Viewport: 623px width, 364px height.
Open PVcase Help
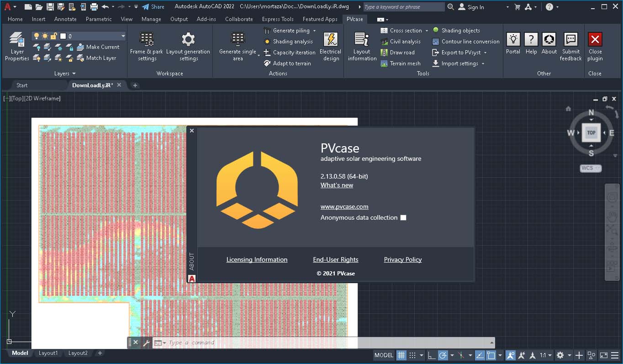[531, 44]
